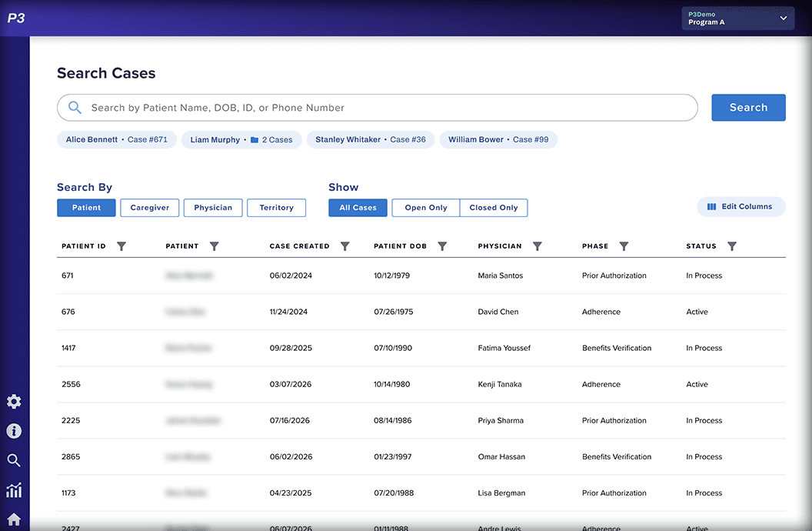Open patient ID 2865 row
This screenshot has height=531, width=812.
(421, 457)
